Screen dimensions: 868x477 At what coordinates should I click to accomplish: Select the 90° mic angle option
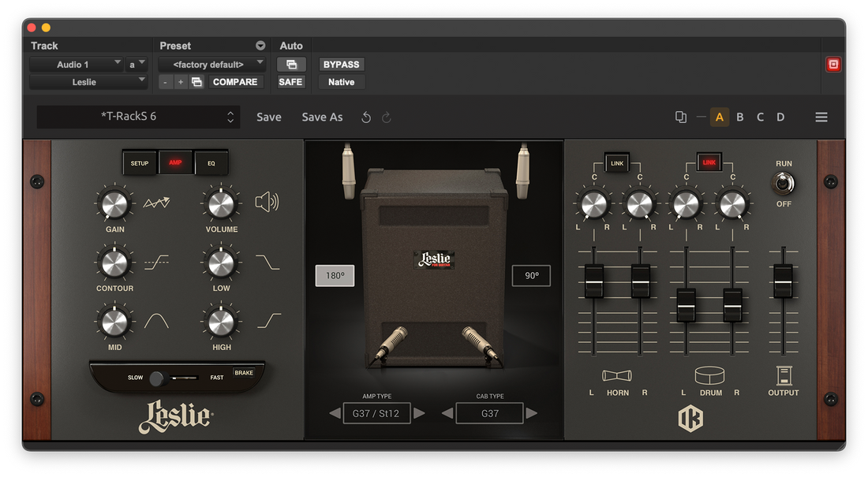531,276
